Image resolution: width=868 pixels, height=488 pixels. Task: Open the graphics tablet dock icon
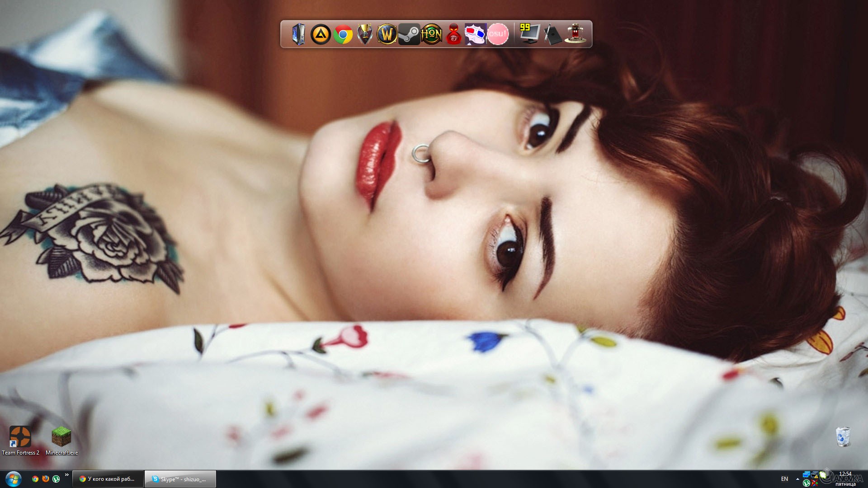point(552,34)
